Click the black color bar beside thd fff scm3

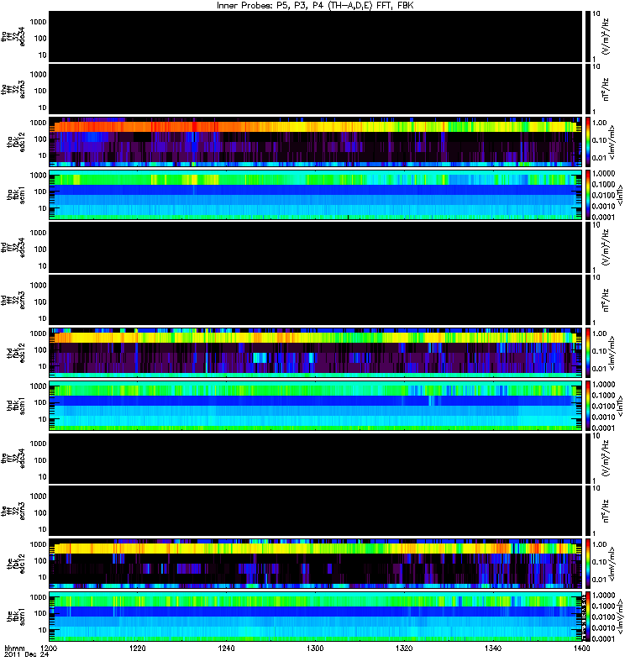tap(588, 300)
